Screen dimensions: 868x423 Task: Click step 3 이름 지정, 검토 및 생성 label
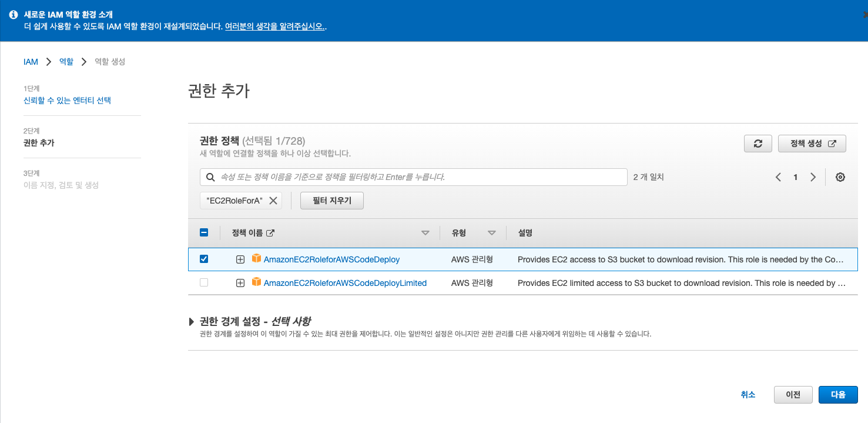[x=61, y=185]
